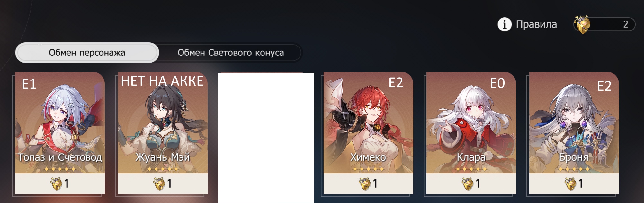The height and width of the screenshot is (203, 644).
Task: Select the Броня character card
Action: coord(574,133)
